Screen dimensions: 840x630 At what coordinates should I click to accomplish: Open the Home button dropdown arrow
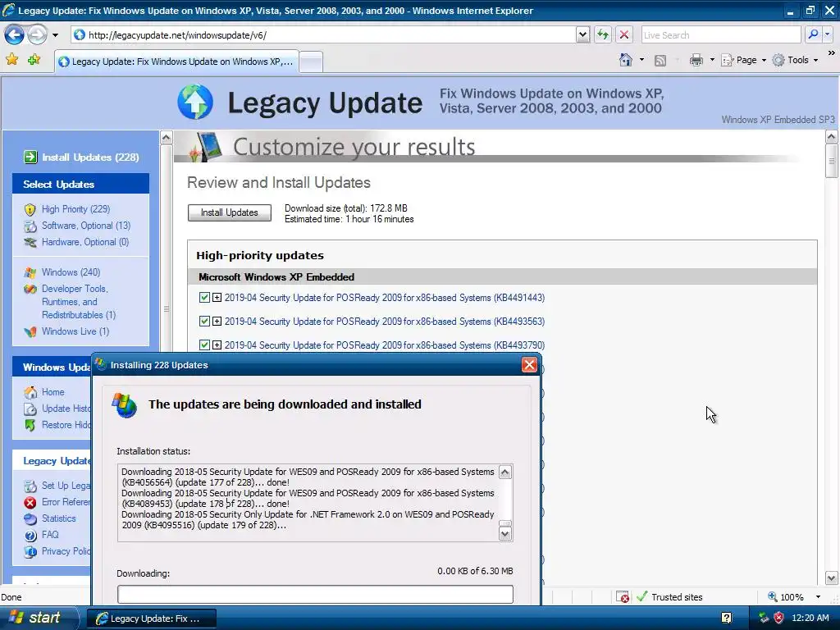tap(641, 60)
